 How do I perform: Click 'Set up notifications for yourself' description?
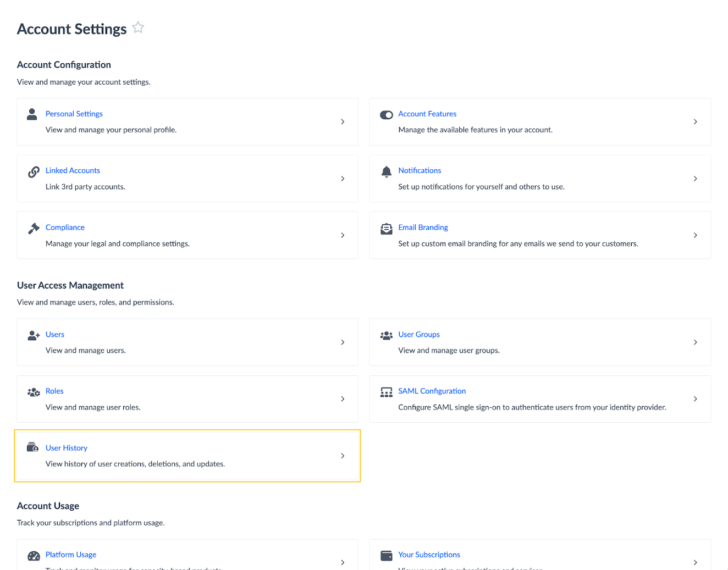(482, 187)
